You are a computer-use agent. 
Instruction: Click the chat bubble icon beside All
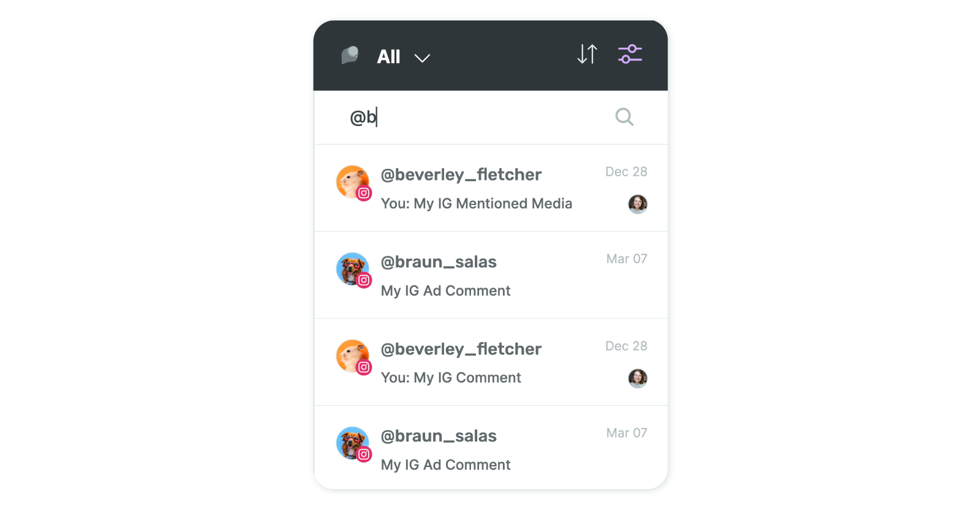pyautogui.click(x=350, y=56)
